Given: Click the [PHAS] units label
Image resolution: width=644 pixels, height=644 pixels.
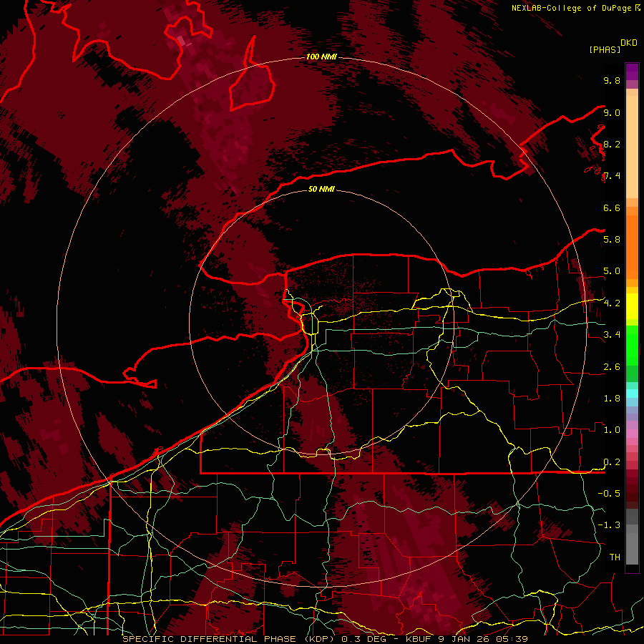Looking at the screenshot, I should pyautogui.click(x=605, y=49).
